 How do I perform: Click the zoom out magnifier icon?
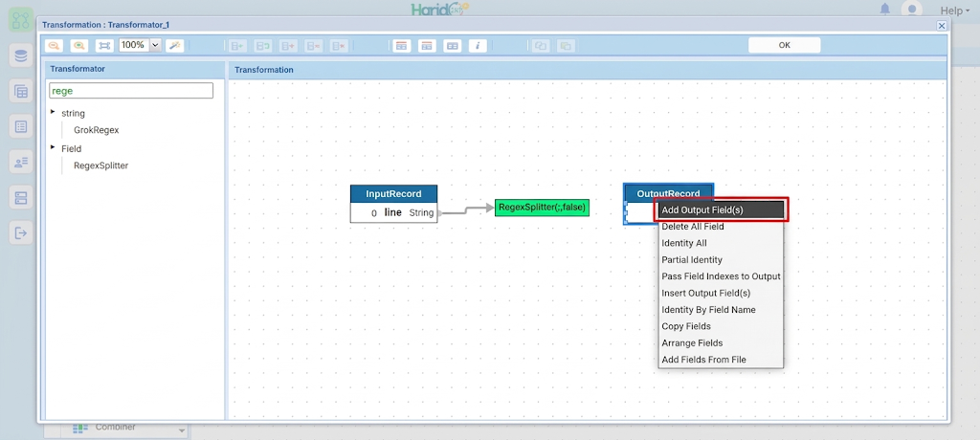click(x=55, y=46)
